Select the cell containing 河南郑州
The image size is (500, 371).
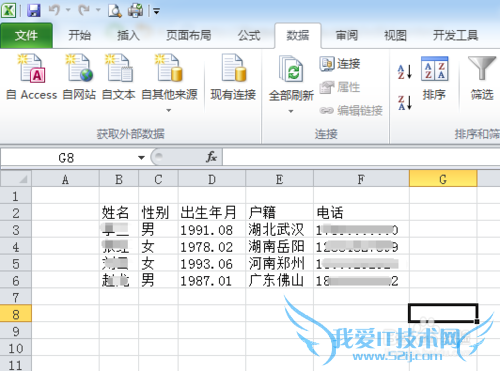(279, 264)
